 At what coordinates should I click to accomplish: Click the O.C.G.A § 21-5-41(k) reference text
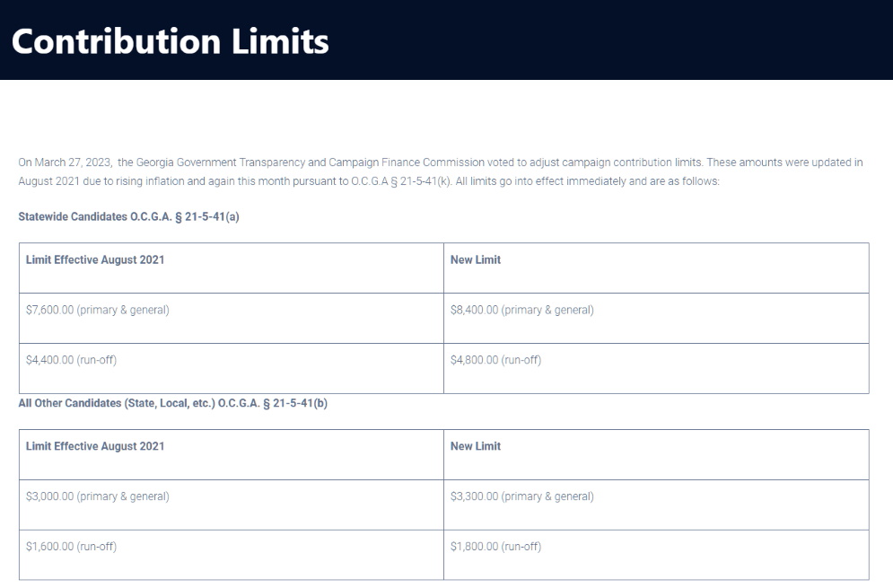401,181
